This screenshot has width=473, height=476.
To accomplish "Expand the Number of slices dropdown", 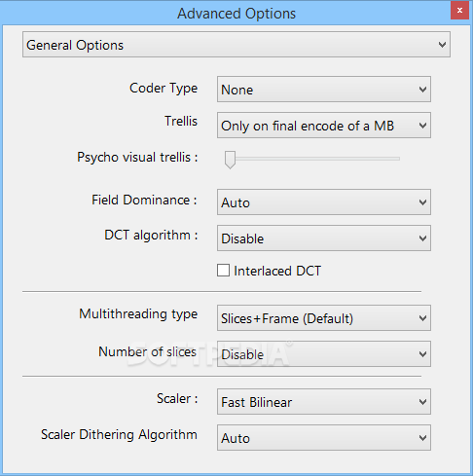I will click(x=324, y=354).
